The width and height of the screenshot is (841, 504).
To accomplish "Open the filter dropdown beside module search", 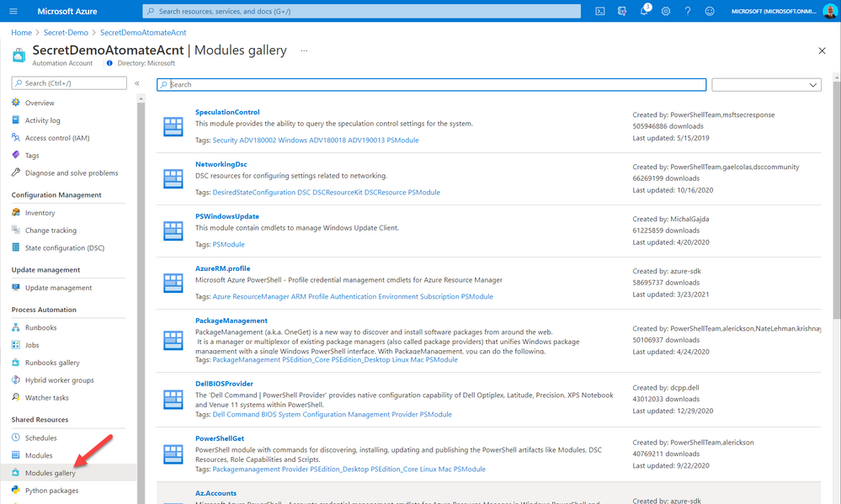I will (766, 85).
